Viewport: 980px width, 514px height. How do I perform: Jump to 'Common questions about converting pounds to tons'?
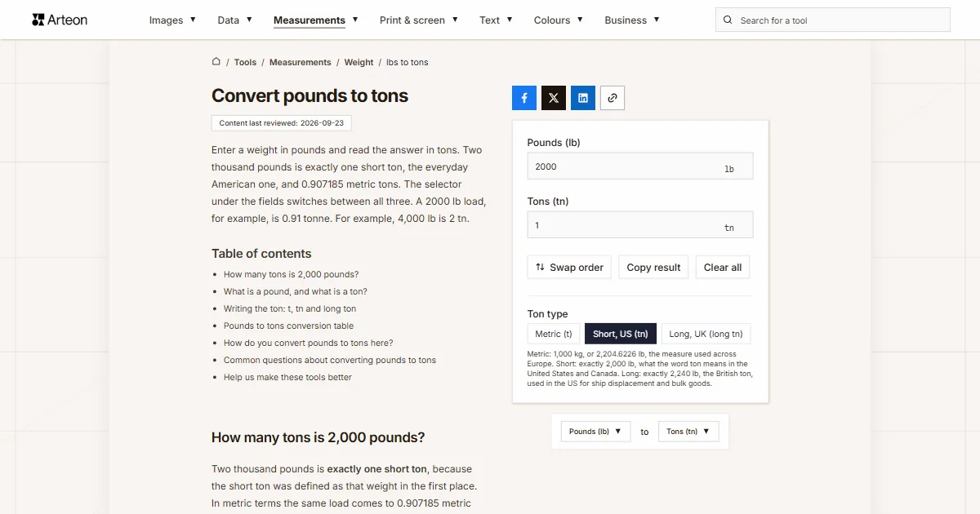[330, 361]
